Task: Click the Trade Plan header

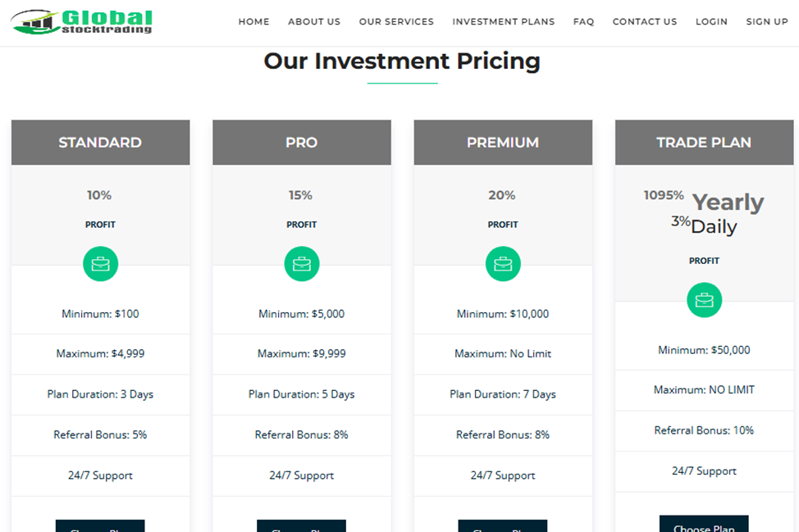Action: (704, 143)
